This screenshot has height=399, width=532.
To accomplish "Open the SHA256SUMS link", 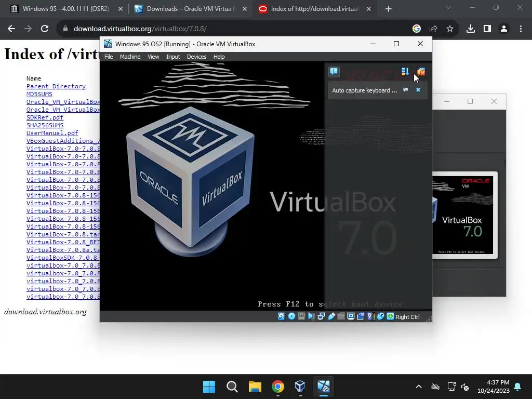I will [x=45, y=125].
